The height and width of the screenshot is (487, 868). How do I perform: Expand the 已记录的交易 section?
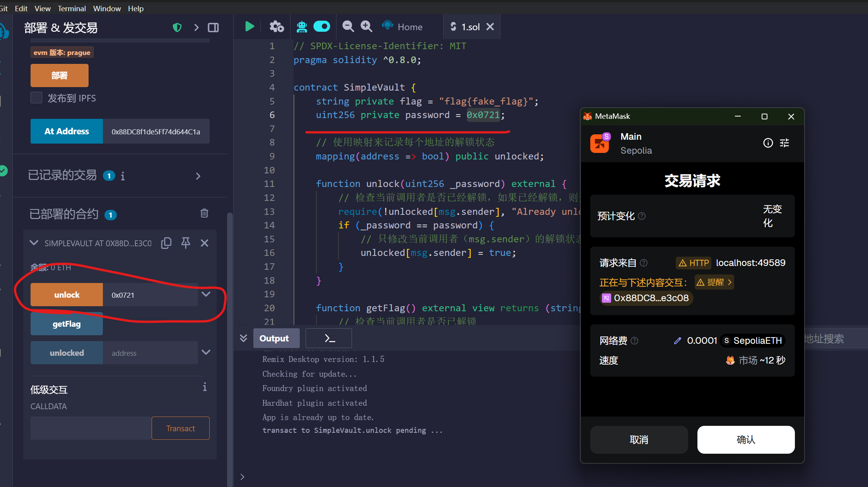click(x=198, y=176)
